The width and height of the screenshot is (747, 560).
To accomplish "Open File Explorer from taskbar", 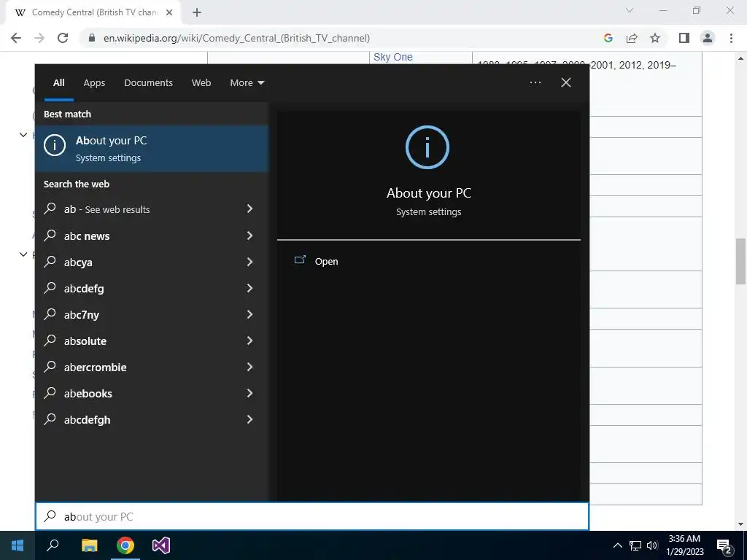I will (x=89, y=545).
